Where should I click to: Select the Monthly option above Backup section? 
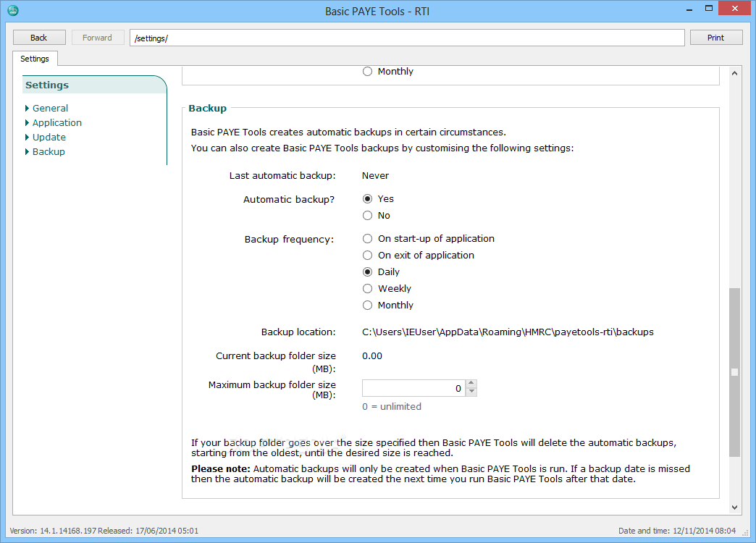pos(367,72)
